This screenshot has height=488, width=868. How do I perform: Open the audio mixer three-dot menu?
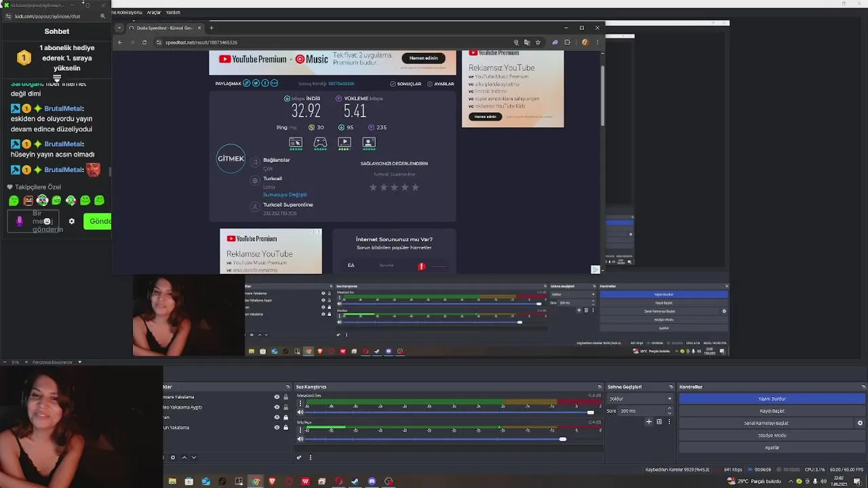point(311,457)
